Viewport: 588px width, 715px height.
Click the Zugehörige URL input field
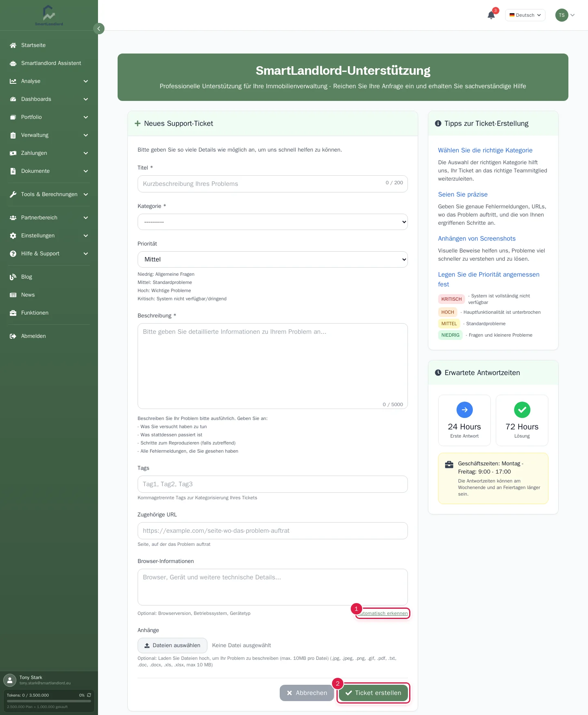(273, 531)
